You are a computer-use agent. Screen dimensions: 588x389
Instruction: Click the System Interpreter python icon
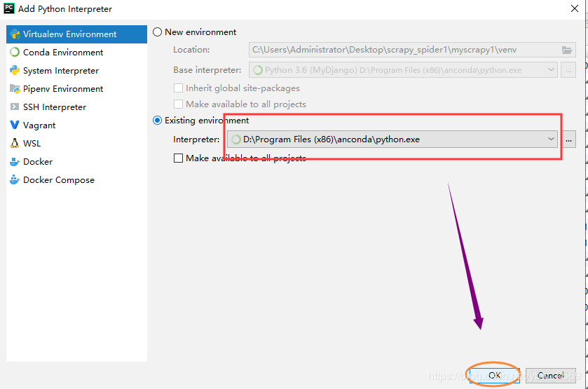(15, 71)
